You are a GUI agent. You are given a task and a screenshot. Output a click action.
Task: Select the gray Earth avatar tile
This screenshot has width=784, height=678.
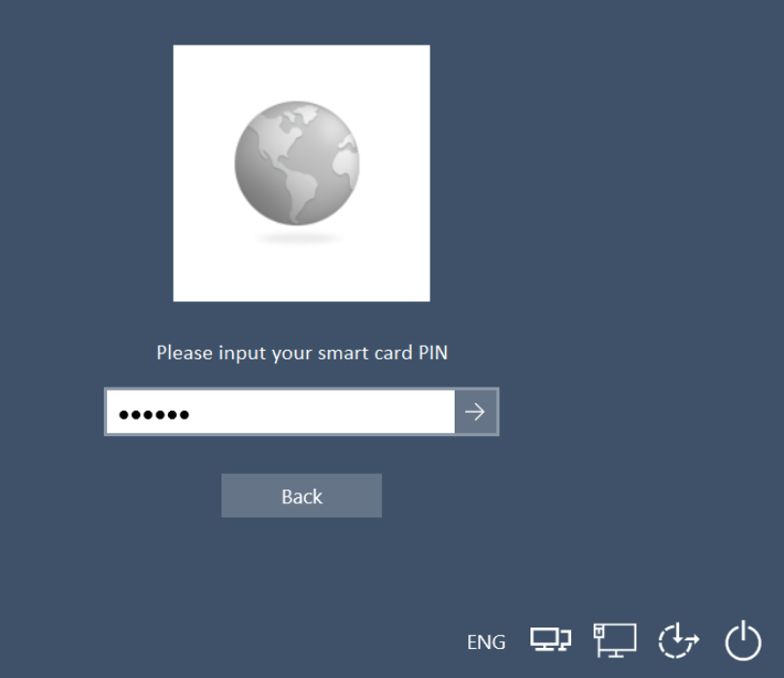(x=301, y=174)
